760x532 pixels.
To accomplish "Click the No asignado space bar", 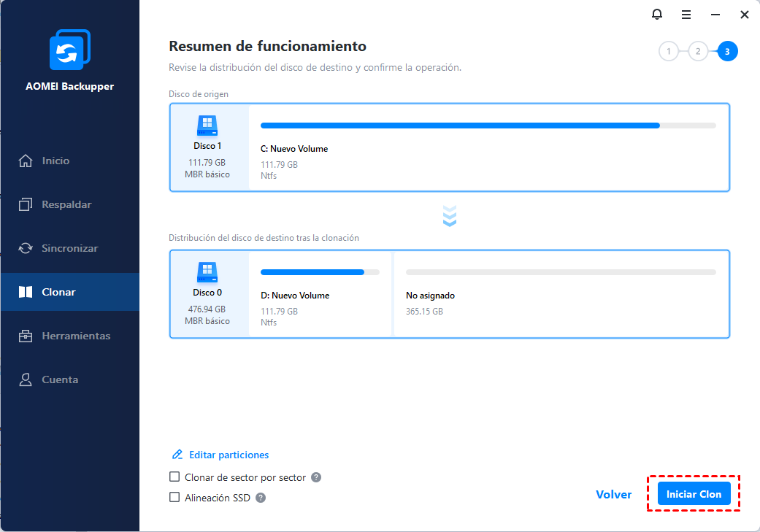I will [561, 272].
